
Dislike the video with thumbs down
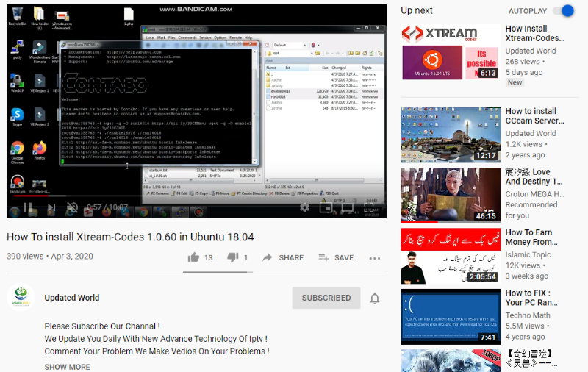tap(233, 257)
